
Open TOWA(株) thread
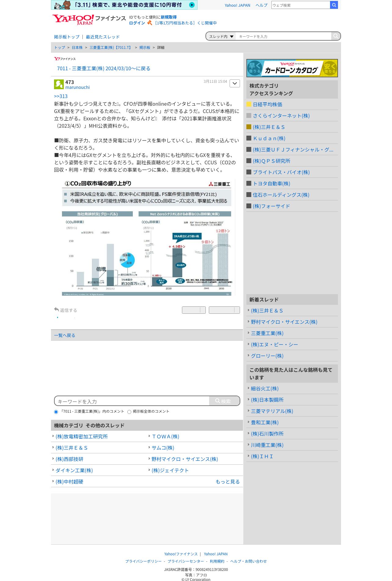click(x=165, y=436)
